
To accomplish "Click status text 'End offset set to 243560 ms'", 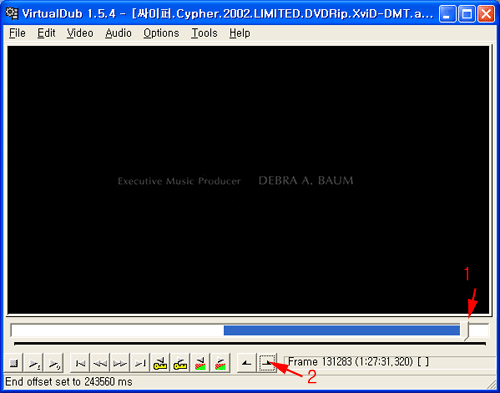I will pyautogui.click(x=69, y=382).
